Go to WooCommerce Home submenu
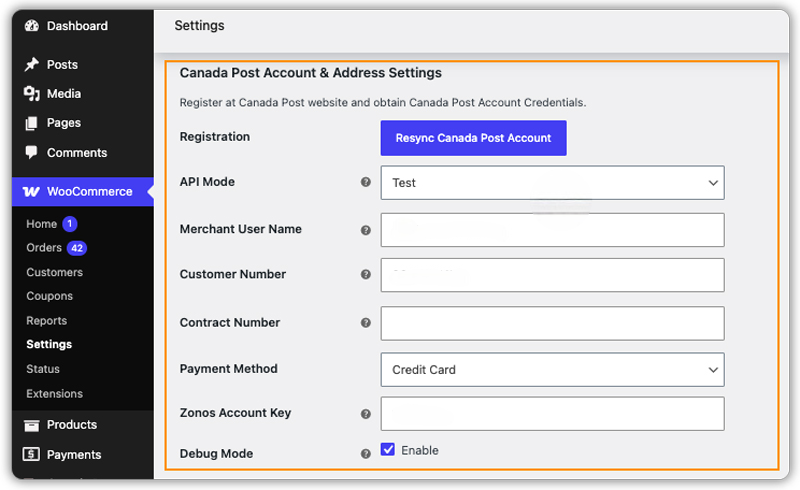This screenshot has height=490, width=800. [41, 224]
